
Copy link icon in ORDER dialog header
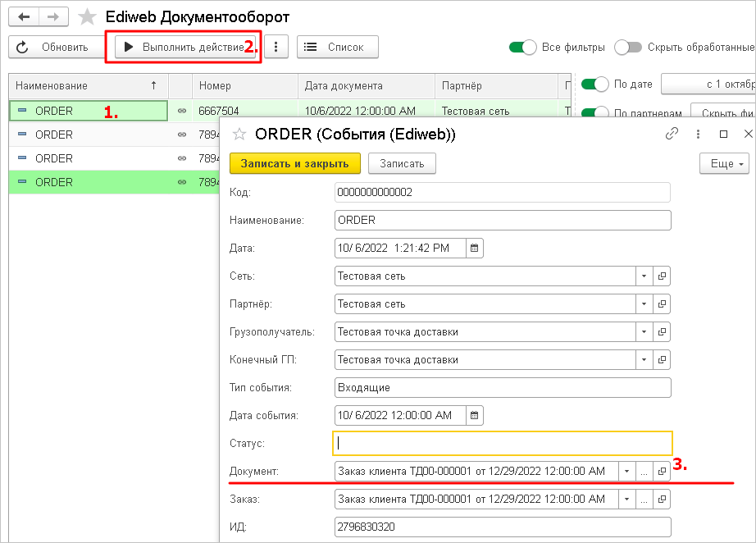[672, 134]
